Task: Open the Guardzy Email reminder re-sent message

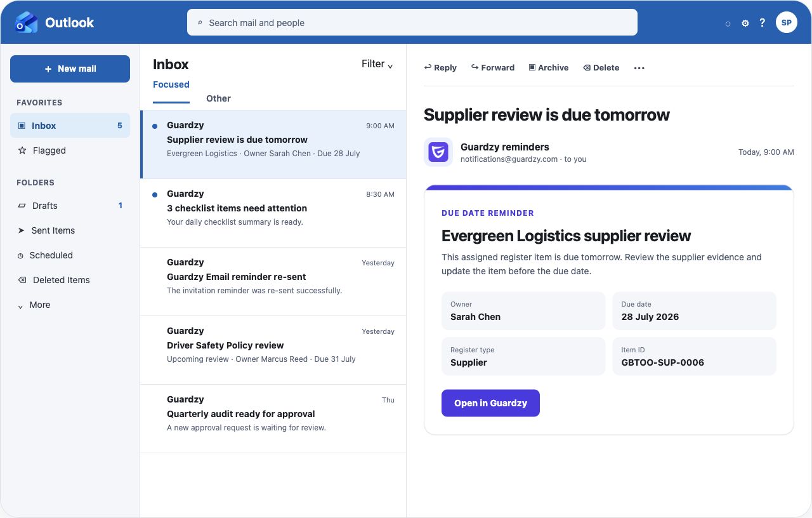Action: click(273, 282)
